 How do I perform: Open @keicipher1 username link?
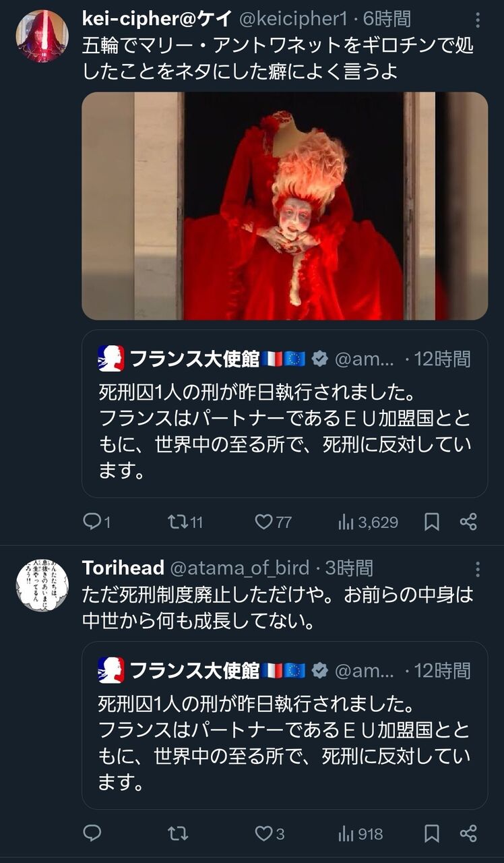[293, 19]
